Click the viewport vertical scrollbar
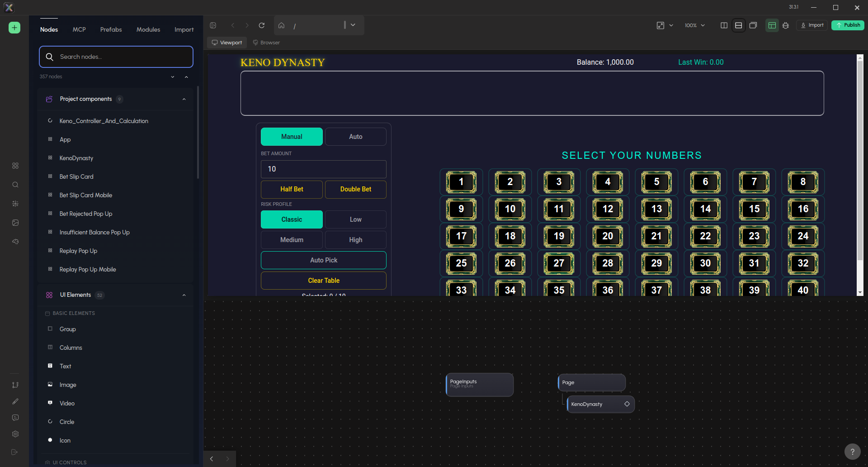The width and height of the screenshot is (868, 467). [x=860, y=161]
